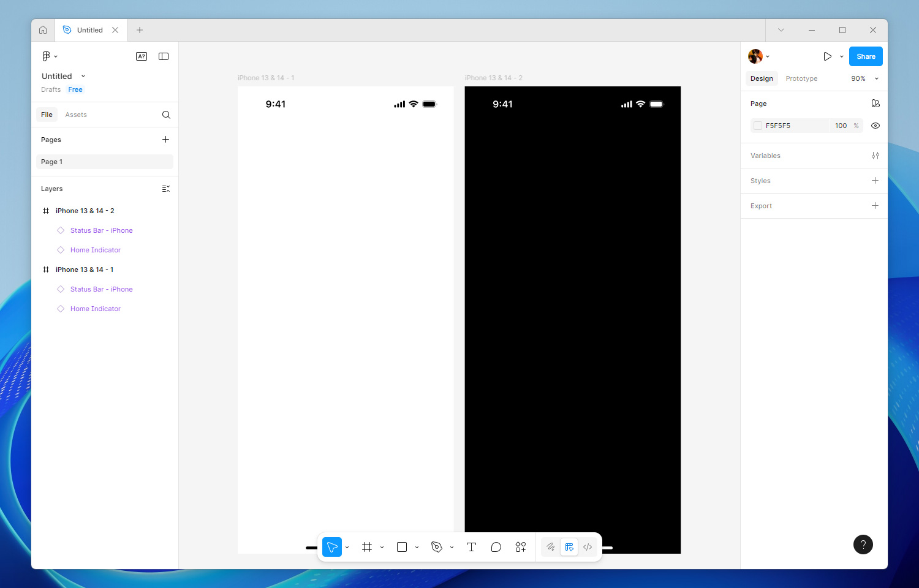Open avatar account dropdown chevron
Viewport: 919px width, 588px height.
768,56
